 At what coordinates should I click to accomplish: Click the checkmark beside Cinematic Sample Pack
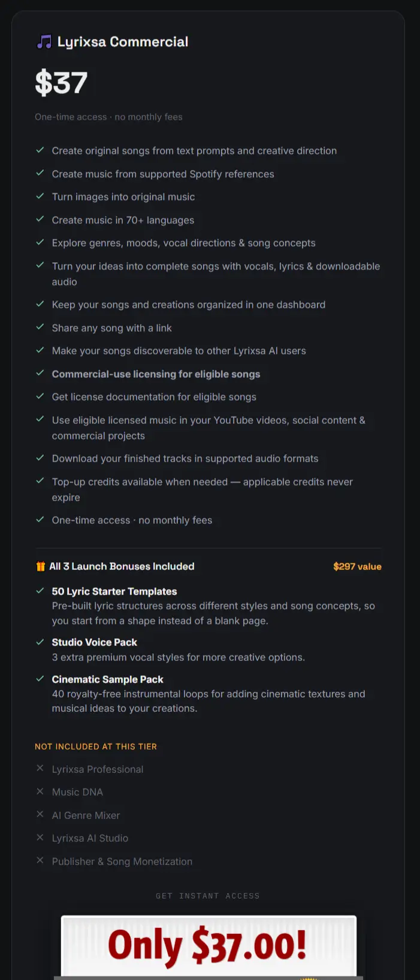click(40, 679)
